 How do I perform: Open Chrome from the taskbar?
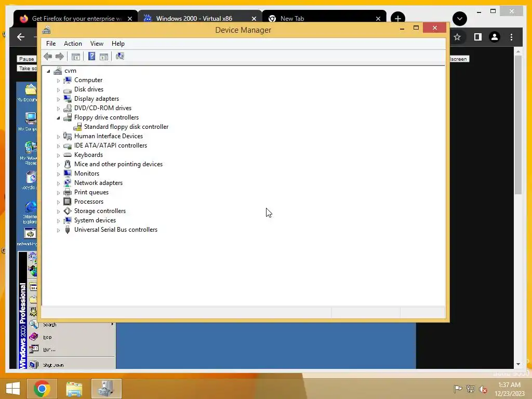click(42, 389)
